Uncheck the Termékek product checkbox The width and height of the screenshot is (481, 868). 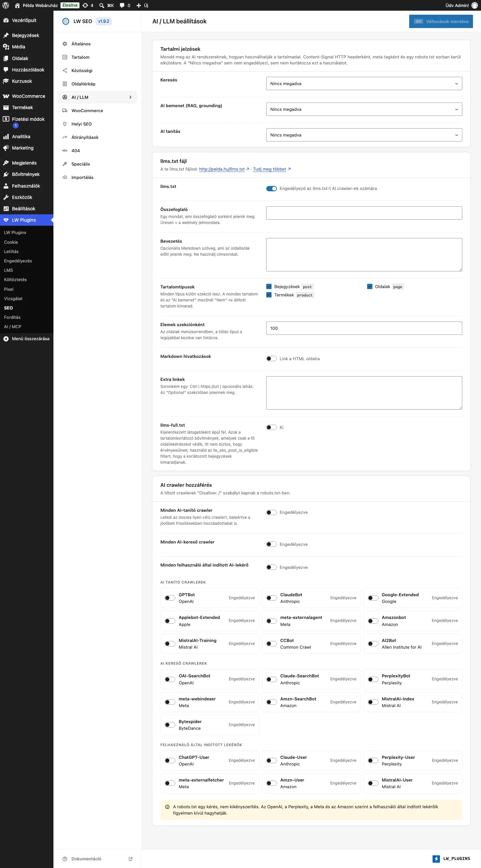click(269, 295)
